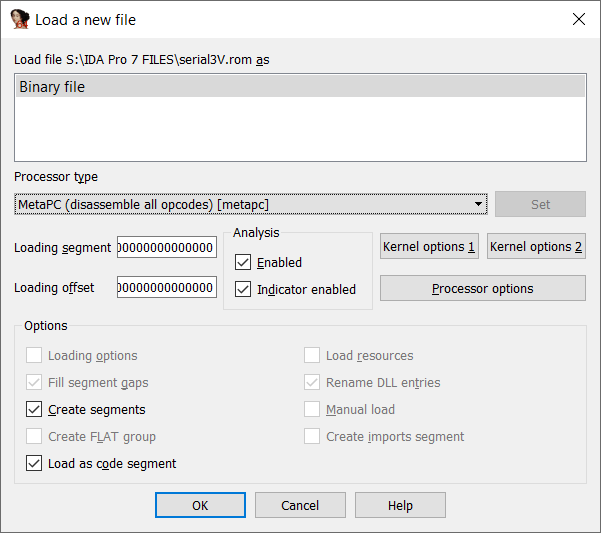Click the Loading segment input field
This screenshot has height=533, width=601.
[x=167, y=247]
